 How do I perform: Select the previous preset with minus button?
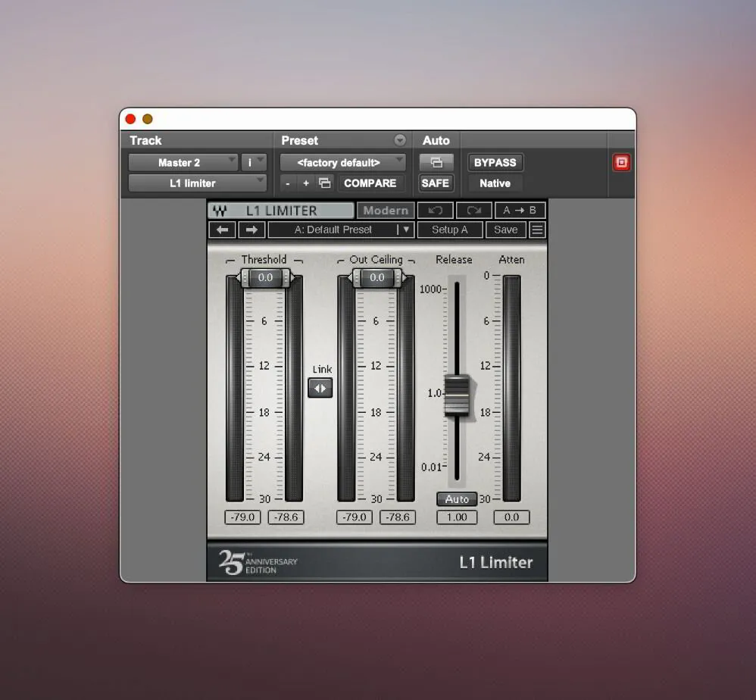click(x=288, y=183)
